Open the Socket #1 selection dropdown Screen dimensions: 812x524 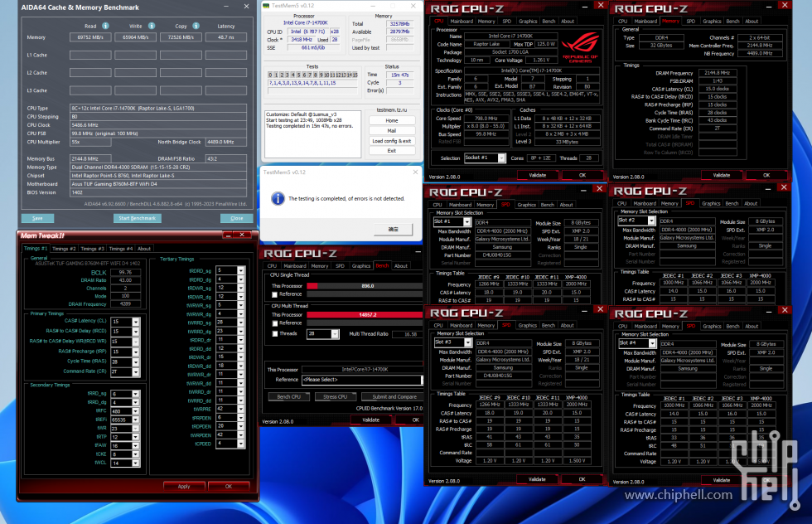click(x=501, y=158)
